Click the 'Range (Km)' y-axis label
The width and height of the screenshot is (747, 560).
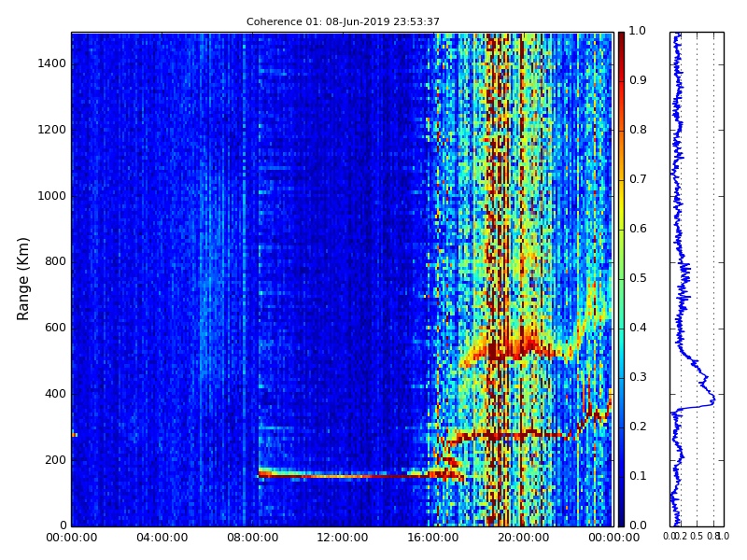(22, 279)
